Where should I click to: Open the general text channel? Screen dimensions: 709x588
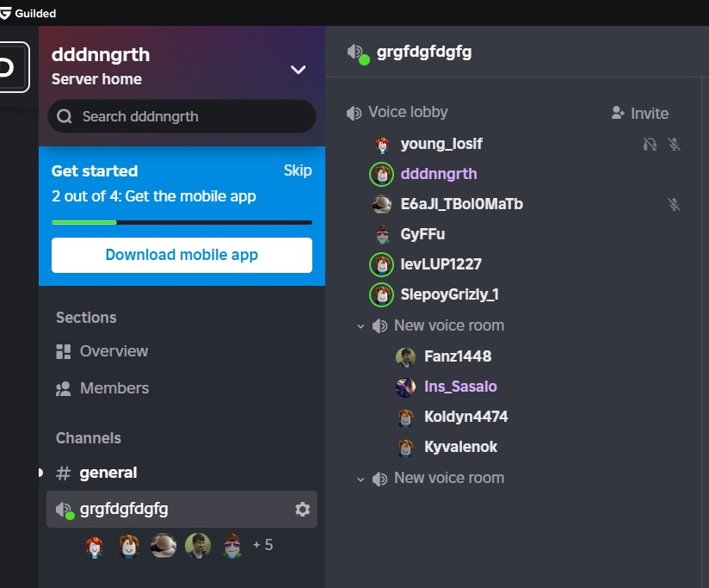pos(108,473)
